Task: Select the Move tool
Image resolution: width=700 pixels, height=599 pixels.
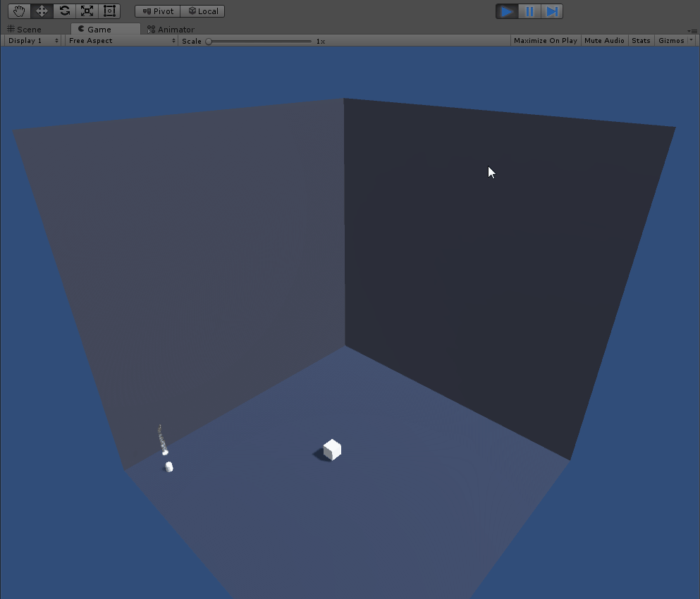Action: pos(42,11)
